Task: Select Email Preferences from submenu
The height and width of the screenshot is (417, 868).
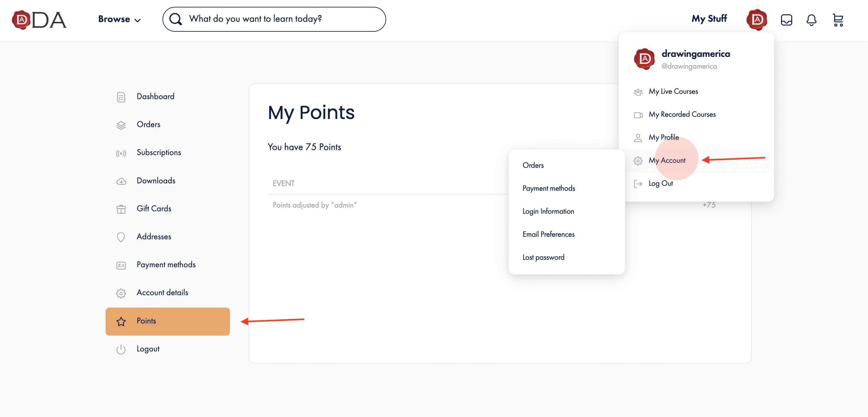Action: coord(548,234)
